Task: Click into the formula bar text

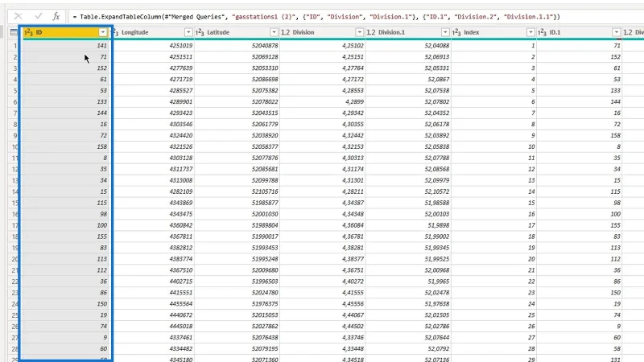Action: click(316, 17)
